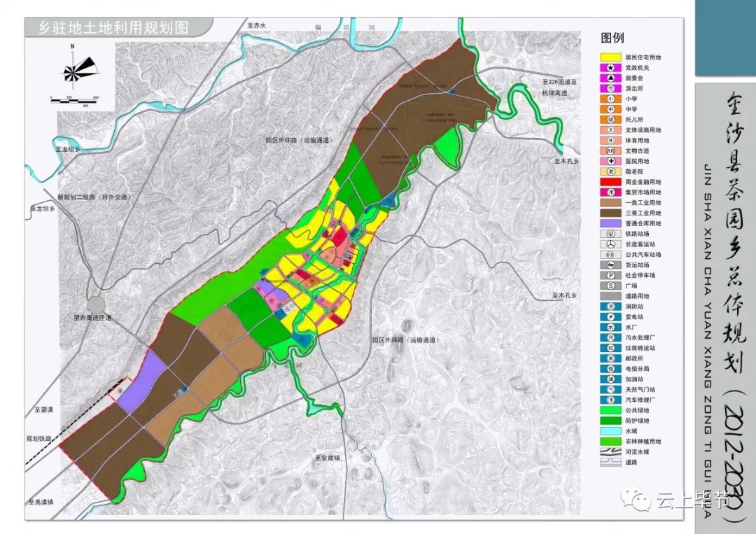Pick the light blue 水域 swatch
The width and height of the screenshot is (756, 534).
tap(610, 430)
